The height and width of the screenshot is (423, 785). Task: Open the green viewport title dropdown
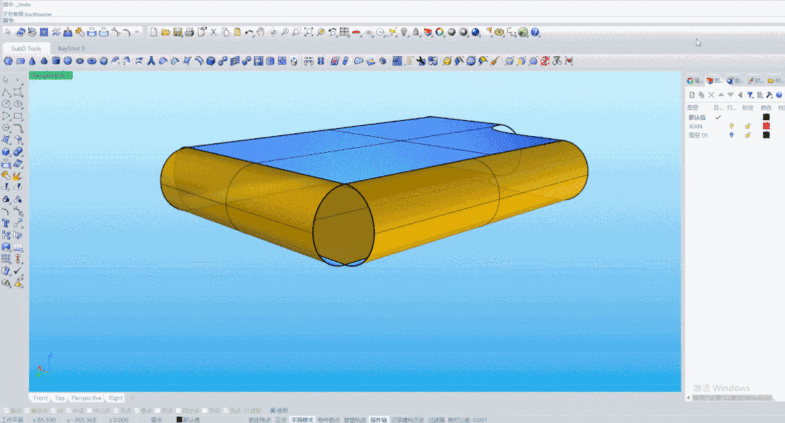pos(50,75)
